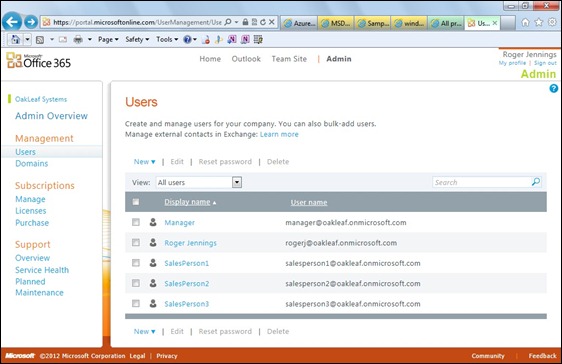Expand the dropdown arrow next to Home icon
The width and height of the screenshot is (562, 364).
[x=28, y=39]
